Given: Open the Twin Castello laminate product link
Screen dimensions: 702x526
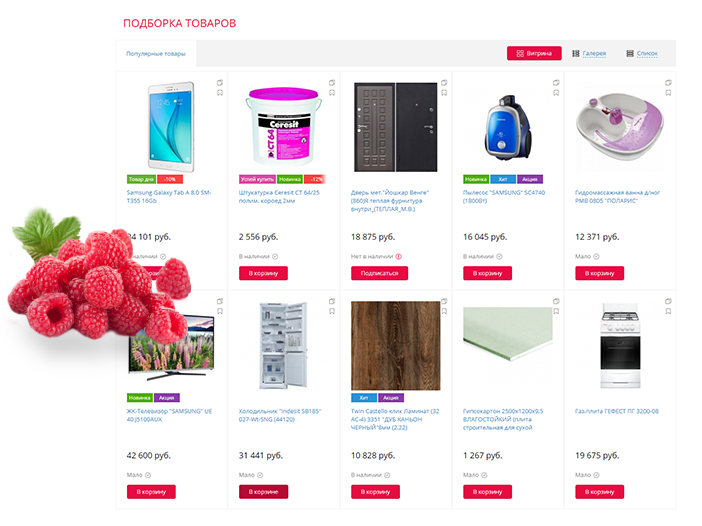Looking at the screenshot, I should (x=395, y=419).
